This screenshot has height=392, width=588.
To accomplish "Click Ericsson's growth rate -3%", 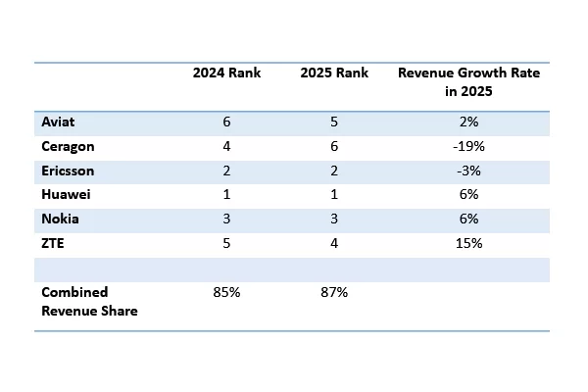I will [468, 171].
